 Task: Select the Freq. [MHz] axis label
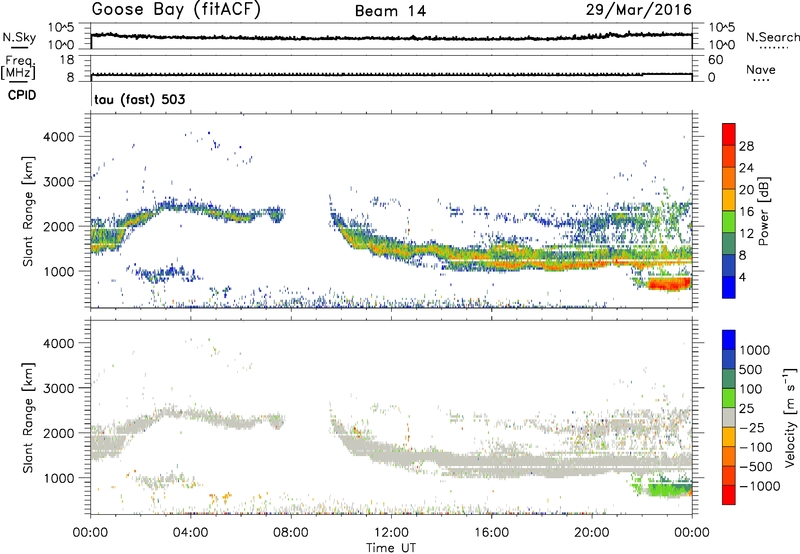click(x=18, y=67)
